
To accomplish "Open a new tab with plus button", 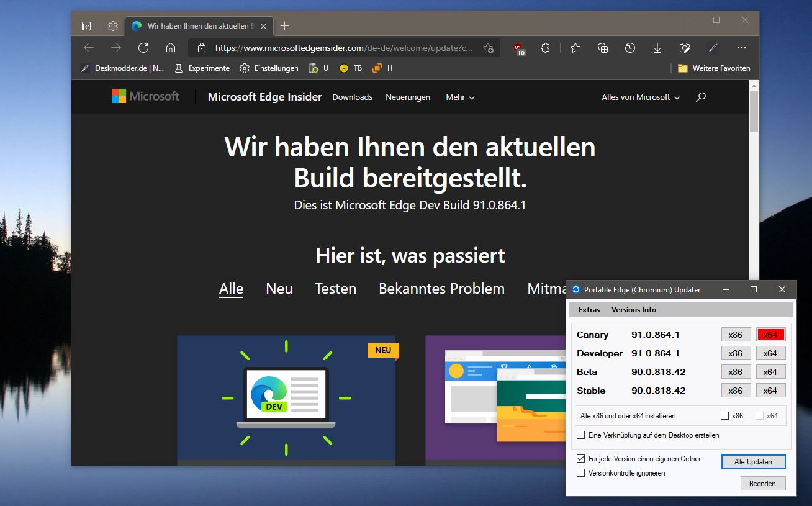I will tap(284, 26).
